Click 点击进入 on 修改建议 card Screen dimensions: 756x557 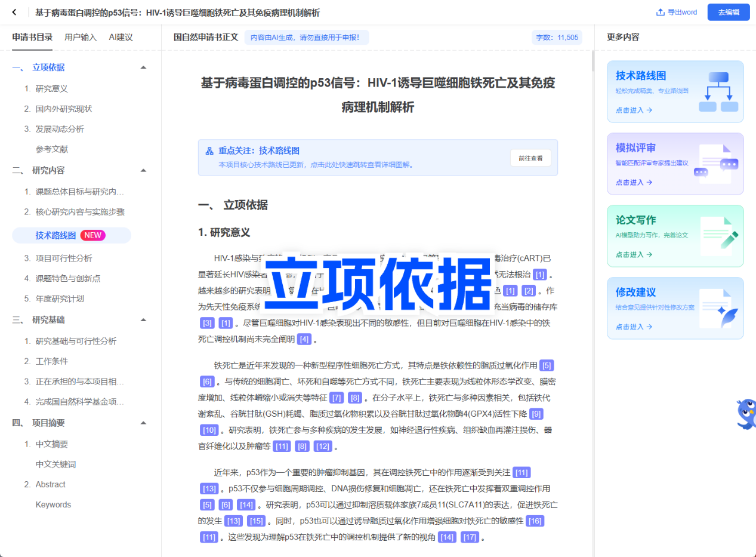pyautogui.click(x=634, y=327)
